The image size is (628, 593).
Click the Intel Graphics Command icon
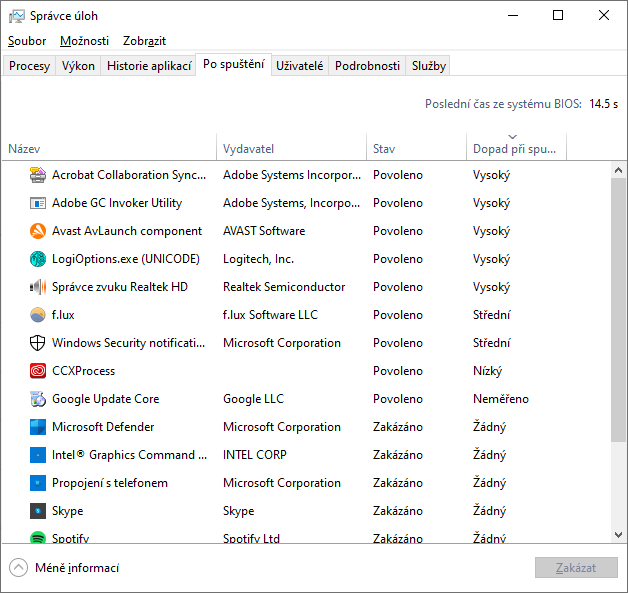38,455
